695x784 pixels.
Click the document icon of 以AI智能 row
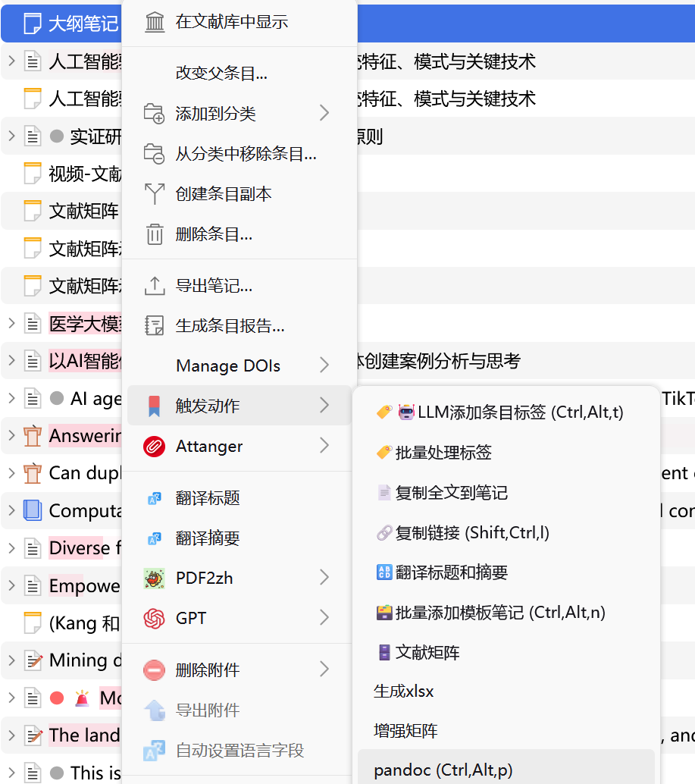(x=33, y=361)
